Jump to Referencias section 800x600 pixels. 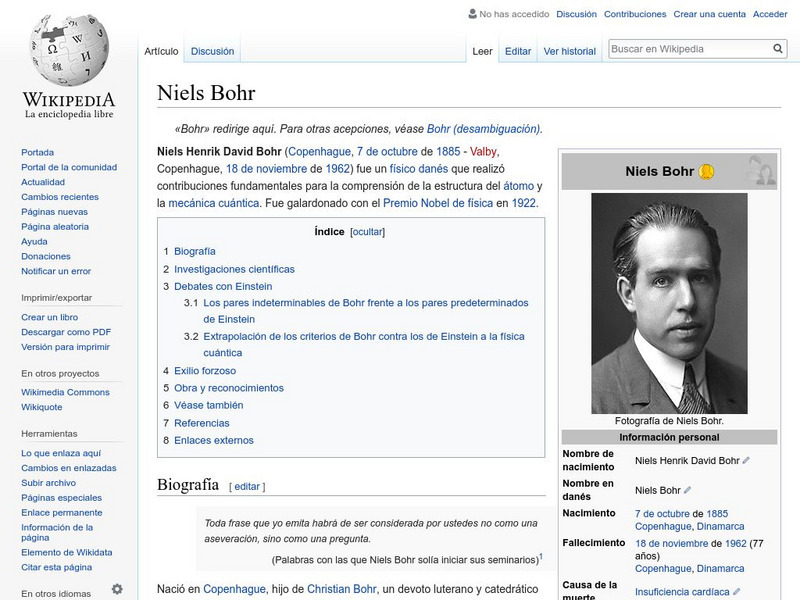(202, 423)
